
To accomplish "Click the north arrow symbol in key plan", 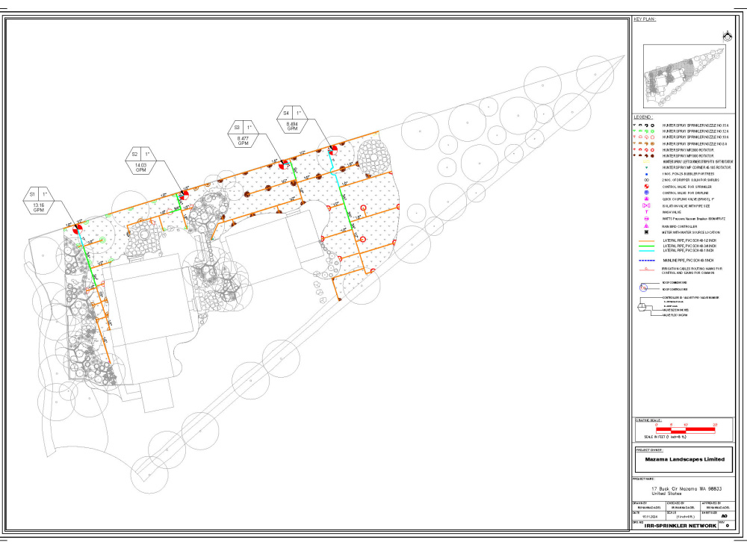I will [727, 36].
